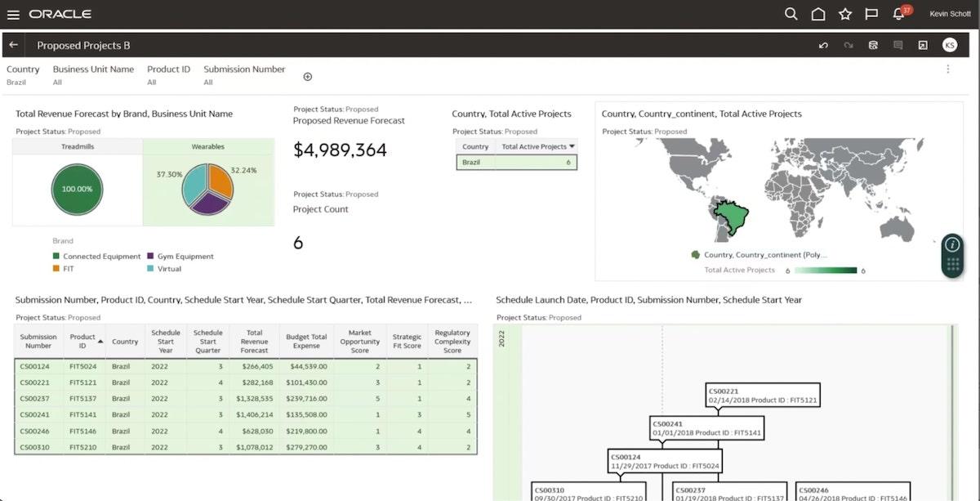Open the hamburger navigation menu

point(13,14)
